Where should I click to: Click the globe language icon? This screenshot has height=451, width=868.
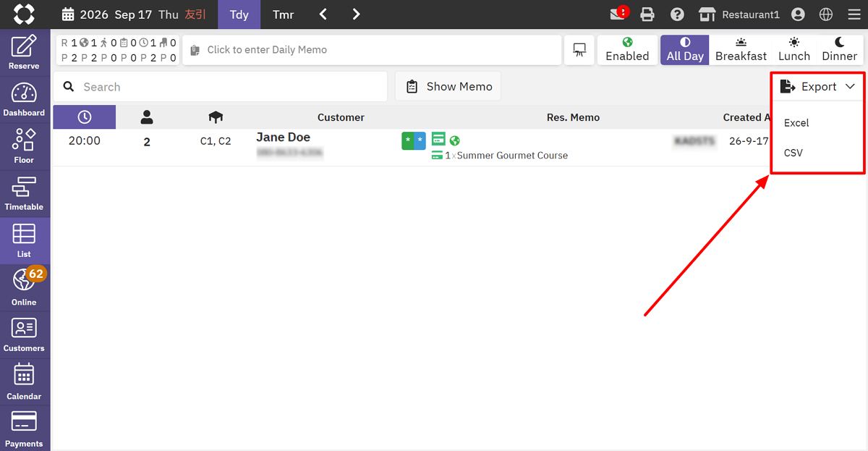click(x=825, y=14)
